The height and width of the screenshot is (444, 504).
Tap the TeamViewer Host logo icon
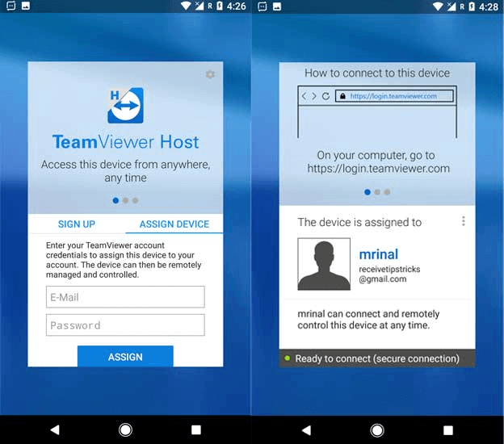coord(125,106)
